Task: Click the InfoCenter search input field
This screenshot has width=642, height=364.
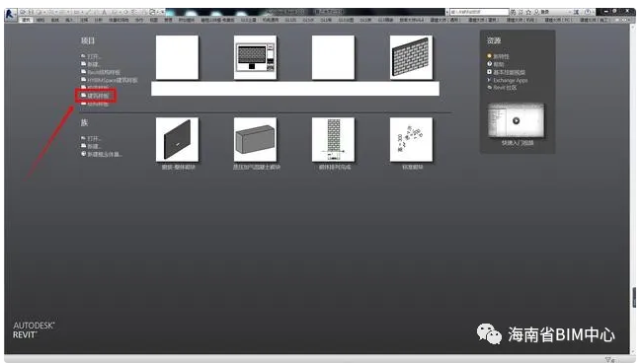Action: click(x=479, y=12)
